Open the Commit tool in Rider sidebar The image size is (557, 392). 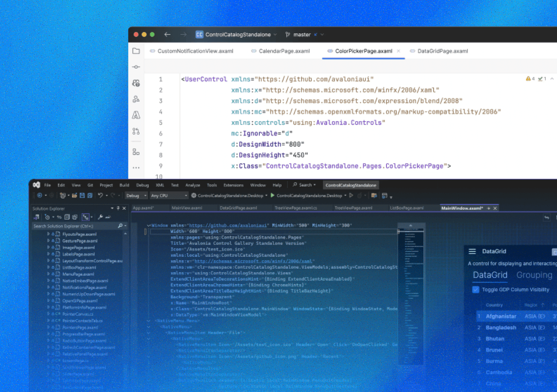point(136,67)
